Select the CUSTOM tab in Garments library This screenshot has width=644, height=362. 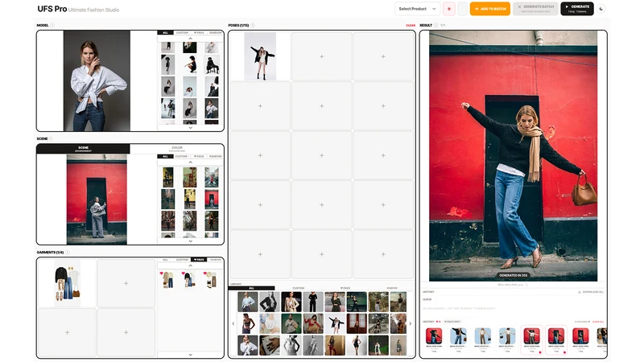[x=182, y=260]
